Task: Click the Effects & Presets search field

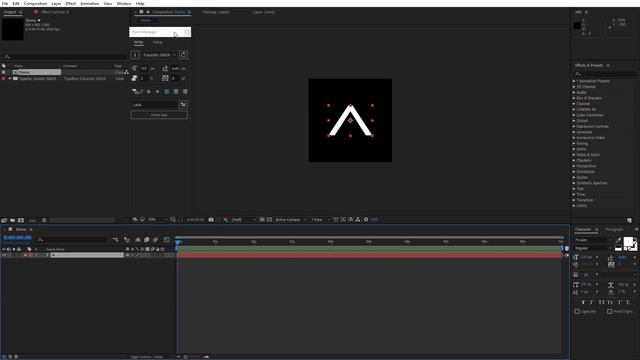Action: tap(605, 74)
